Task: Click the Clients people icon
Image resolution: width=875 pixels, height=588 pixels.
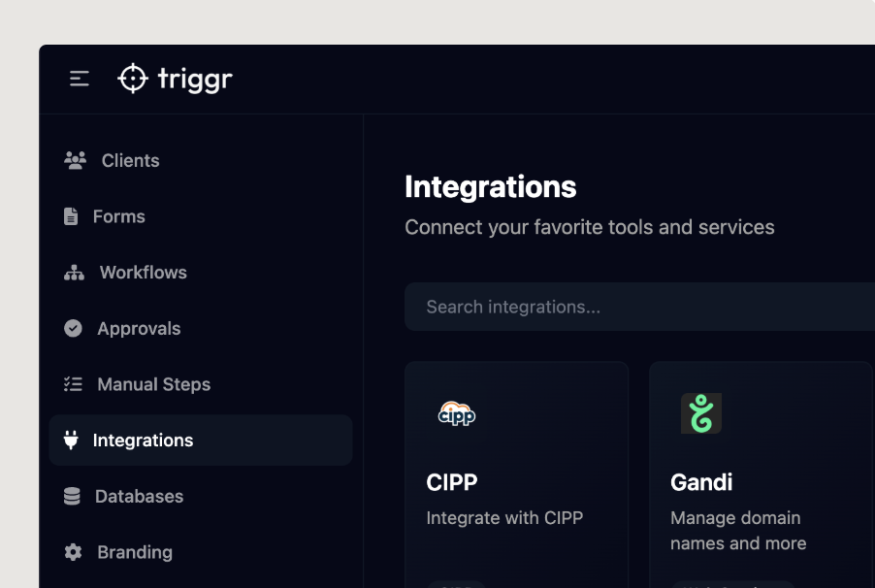Action: point(75,160)
